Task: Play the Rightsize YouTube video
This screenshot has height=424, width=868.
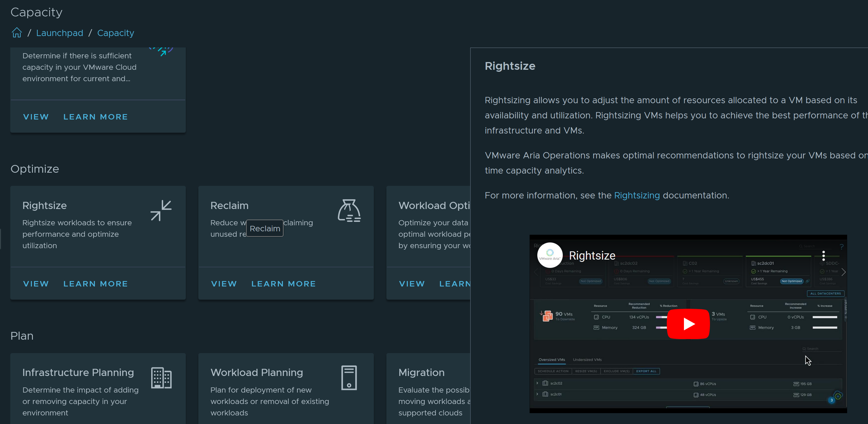Action: click(x=688, y=324)
